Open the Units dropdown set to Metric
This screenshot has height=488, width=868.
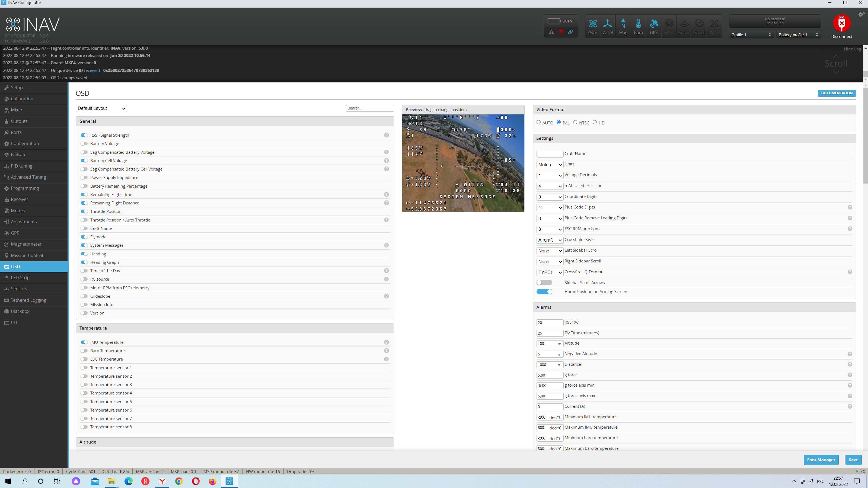pyautogui.click(x=550, y=164)
